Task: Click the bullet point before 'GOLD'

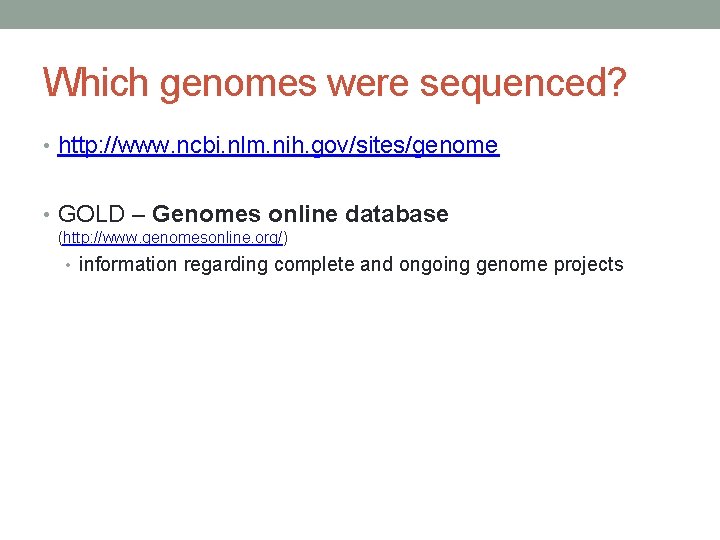Action: pos(48,215)
